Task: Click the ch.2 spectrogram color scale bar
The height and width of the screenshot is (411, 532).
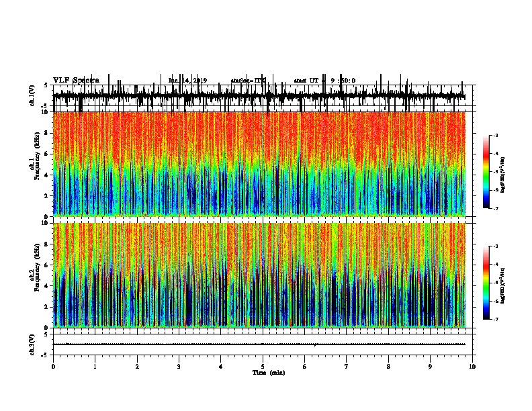Action: point(486,283)
